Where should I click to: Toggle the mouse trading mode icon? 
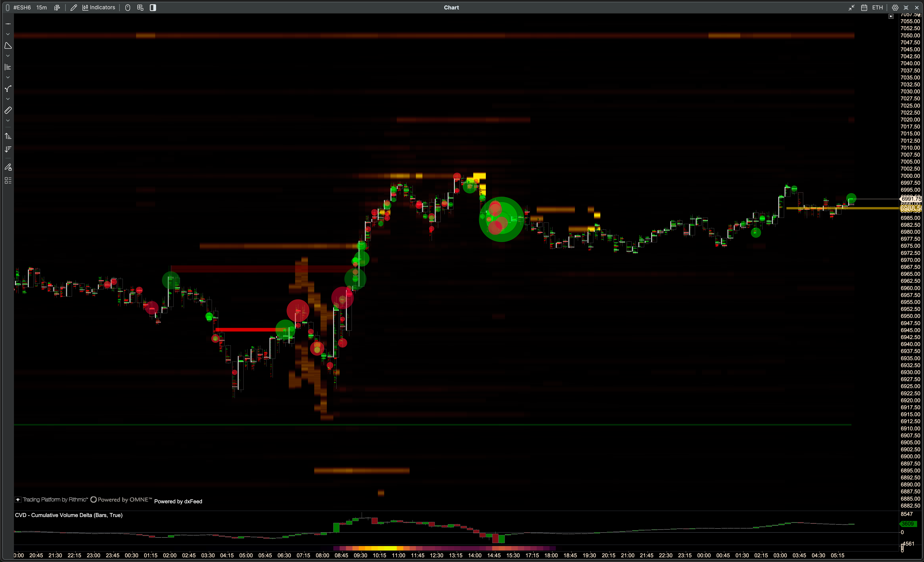click(128, 7)
